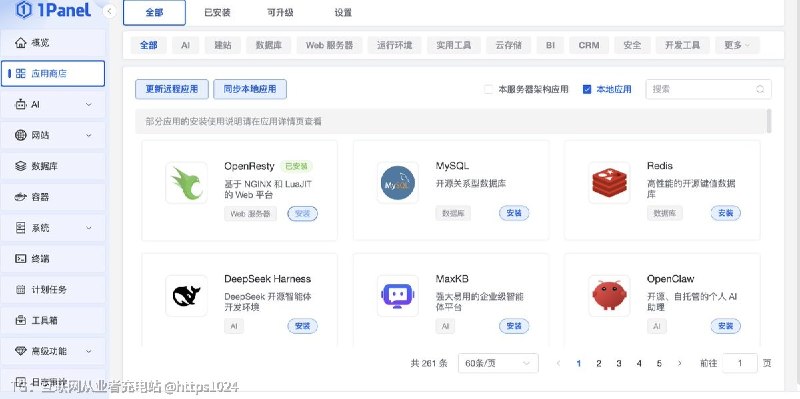The height and width of the screenshot is (399, 800).
Task: Filter apps by CRM category
Action: tap(589, 45)
